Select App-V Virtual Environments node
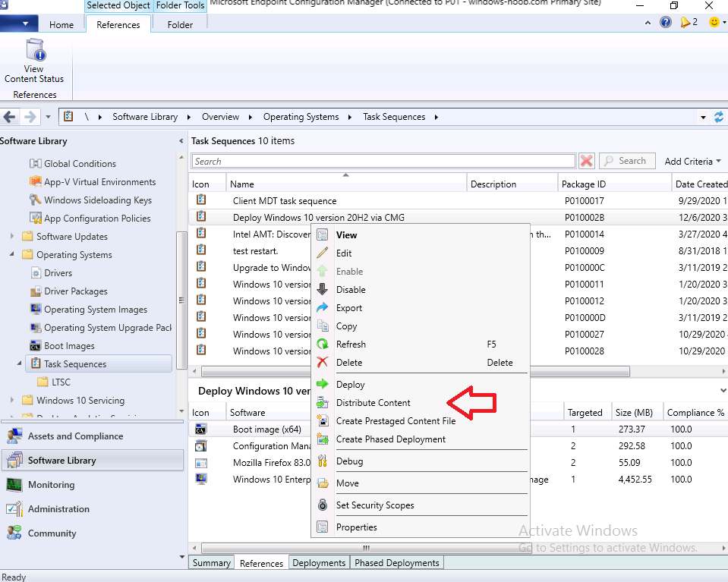The image size is (728, 582). click(x=99, y=182)
